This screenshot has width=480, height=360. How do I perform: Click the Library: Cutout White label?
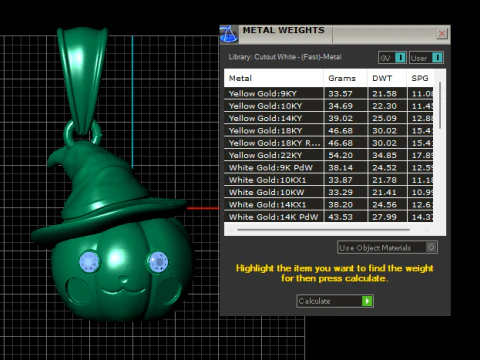pos(285,57)
